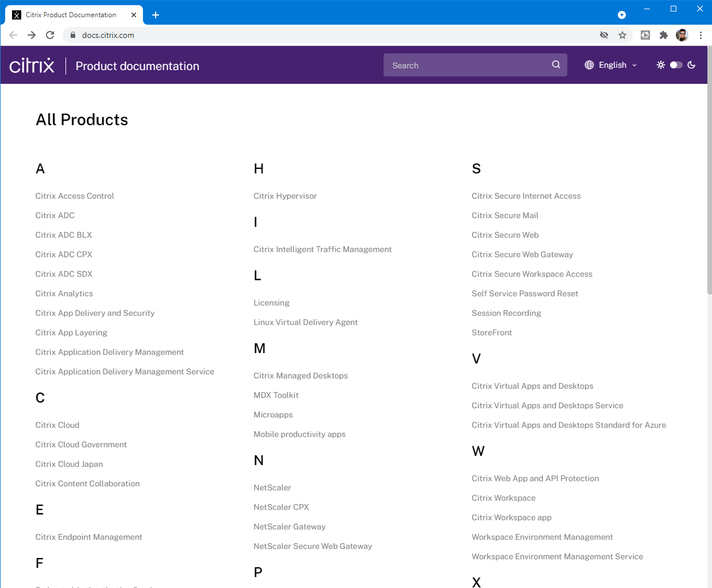Open NetScaler Secure Web Gateway link
This screenshot has width=712, height=588.
click(x=313, y=546)
